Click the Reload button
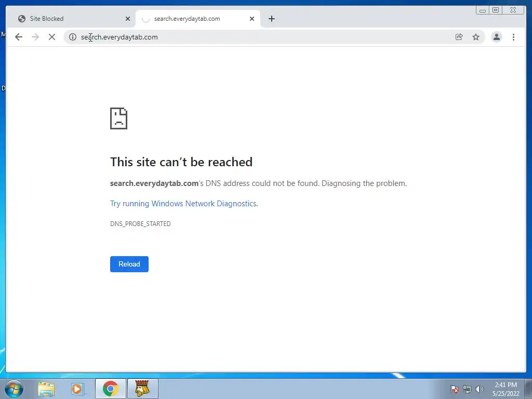This screenshot has width=532, height=399. tap(129, 264)
